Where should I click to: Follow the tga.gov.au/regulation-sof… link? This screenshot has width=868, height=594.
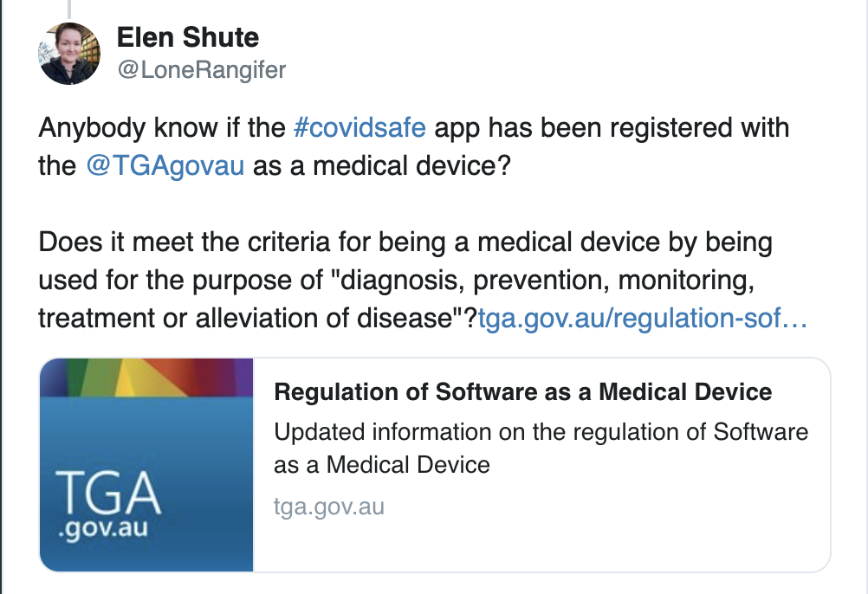pyautogui.click(x=643, y=318)
